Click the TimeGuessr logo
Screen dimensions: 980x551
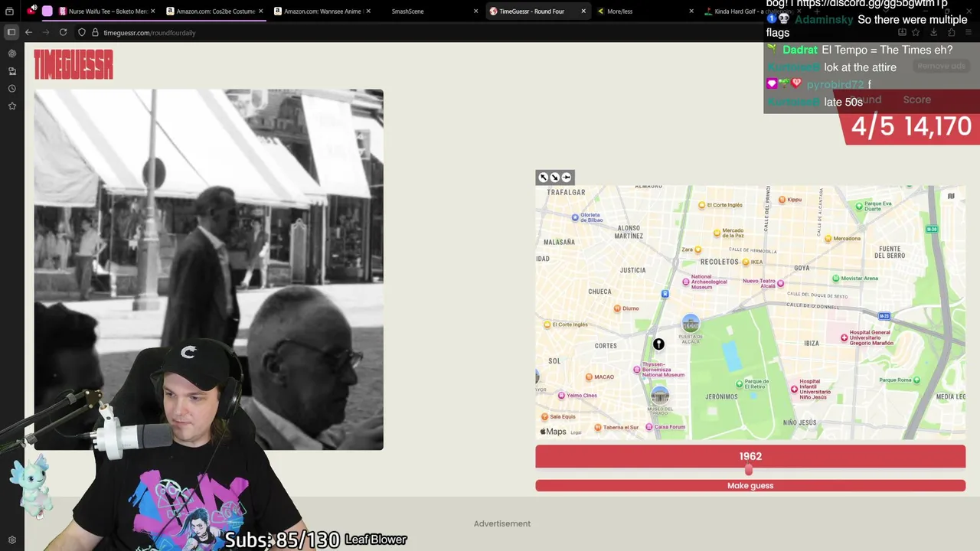click(x=73, y=64)
